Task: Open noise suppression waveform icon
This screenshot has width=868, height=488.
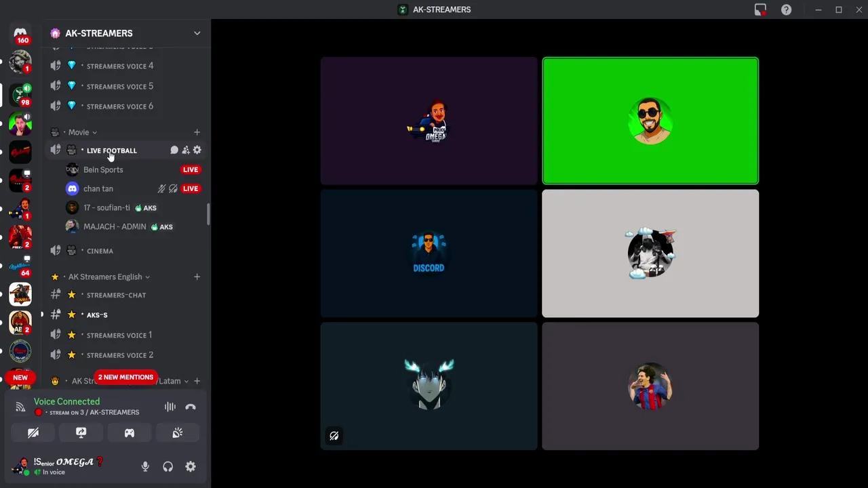Action: [x=170, y=407]
